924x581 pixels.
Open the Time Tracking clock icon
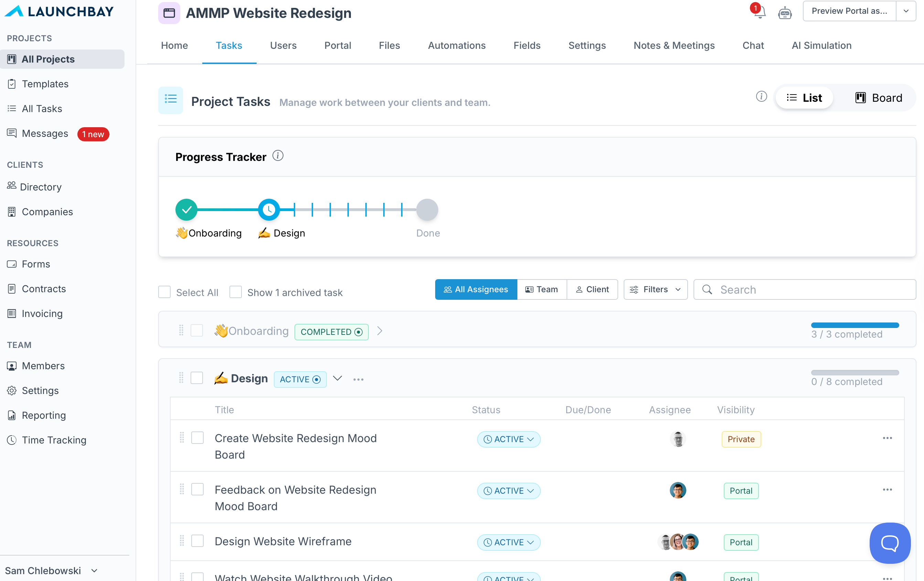coord(12,440)
